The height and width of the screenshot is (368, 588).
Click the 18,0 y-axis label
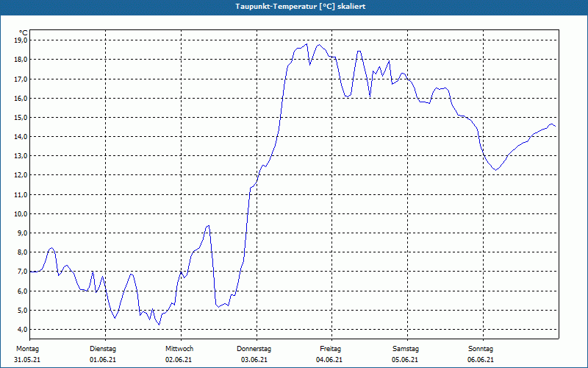[x=21, y=60]
